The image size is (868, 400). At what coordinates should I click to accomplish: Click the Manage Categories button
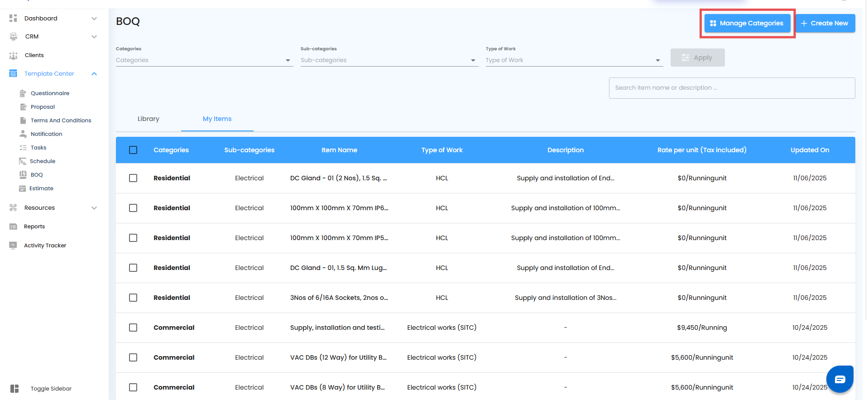(x=747, y=23)
